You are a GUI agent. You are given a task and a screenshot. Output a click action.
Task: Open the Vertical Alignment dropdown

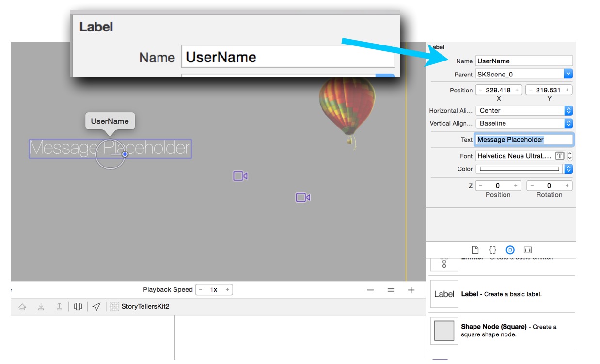pos(568,123)
